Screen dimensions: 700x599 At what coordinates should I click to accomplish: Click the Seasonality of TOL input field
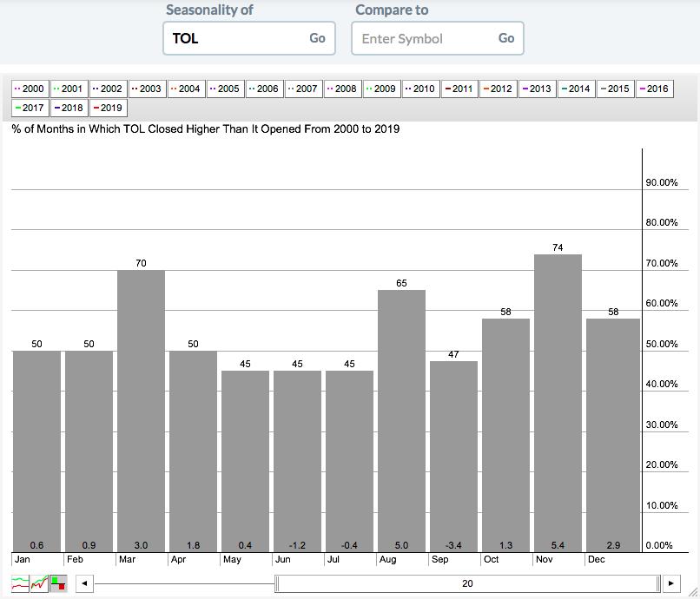(x=249, y=38)
